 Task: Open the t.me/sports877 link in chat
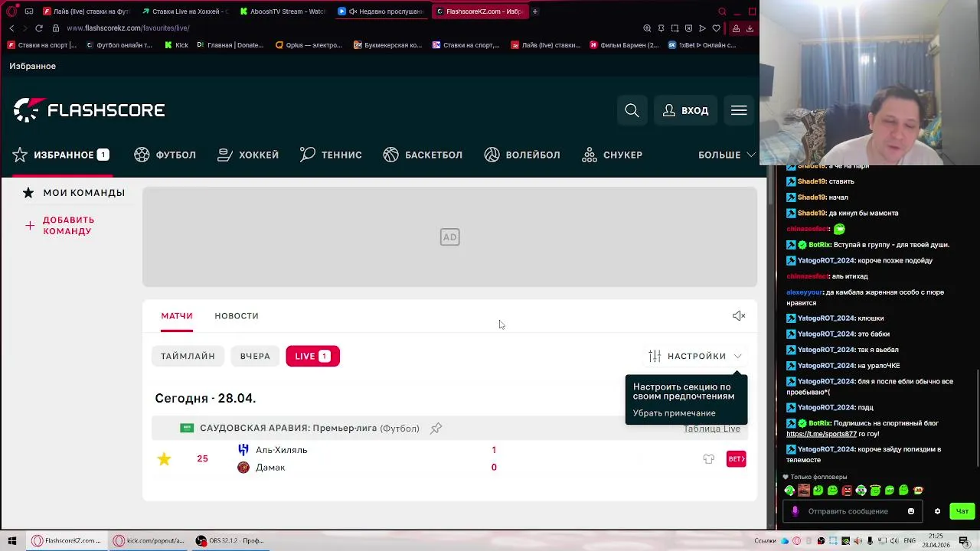point(821,434)
